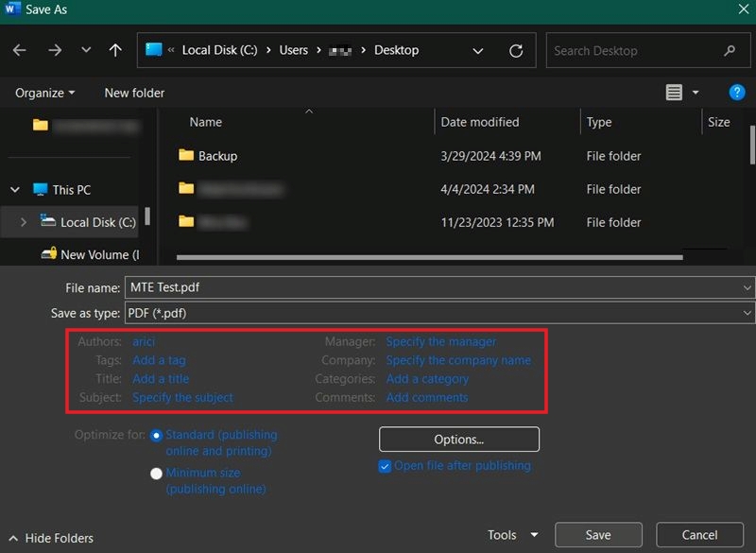The height and width of the screenshot is (553, 756).
Task: Expand the Tools dropdown
Action: [x=511, y=534]
